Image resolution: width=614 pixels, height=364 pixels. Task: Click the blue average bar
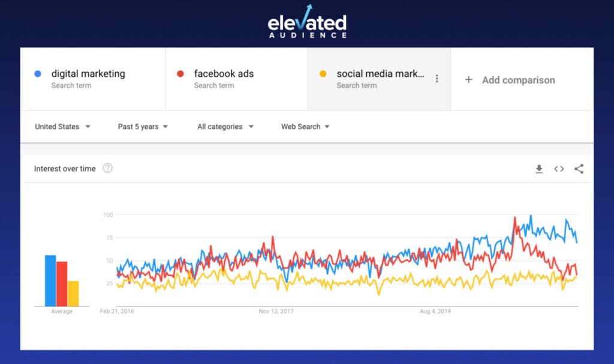pos(50,281)
